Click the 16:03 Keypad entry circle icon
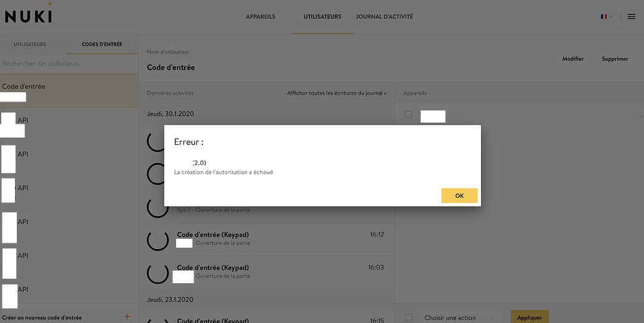Screen dimensions: 644x323 [157, 273]
